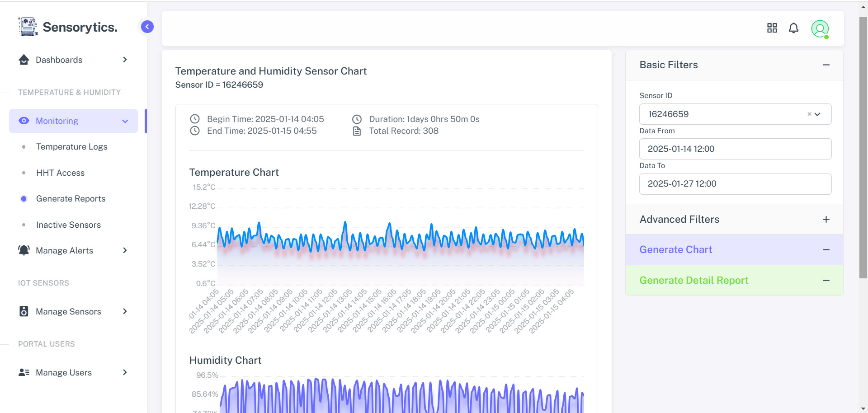Click the Manage Alerts bell icon
Image resolution: width=868 pixels, height=413 pixels.
tap(24, 250)
